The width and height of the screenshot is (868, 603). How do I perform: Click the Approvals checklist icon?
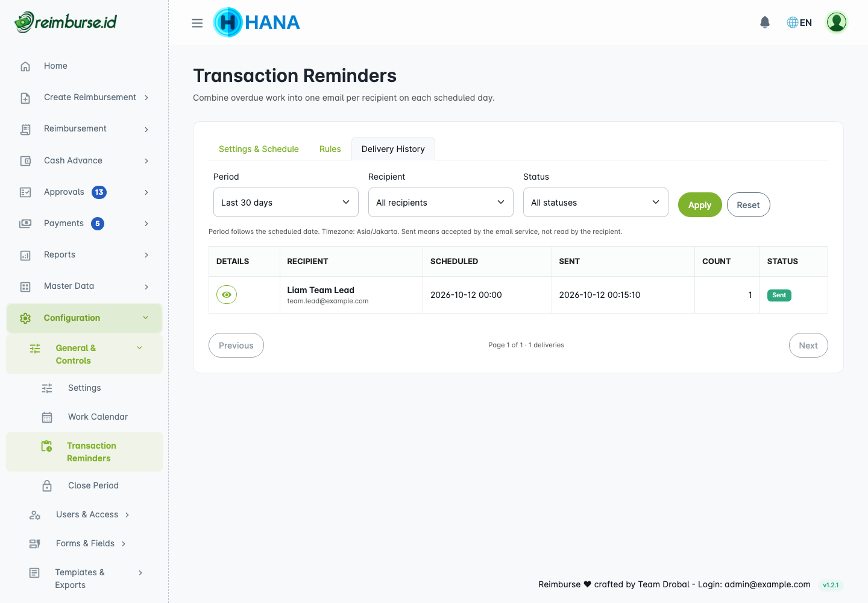[x=25, y=192]
